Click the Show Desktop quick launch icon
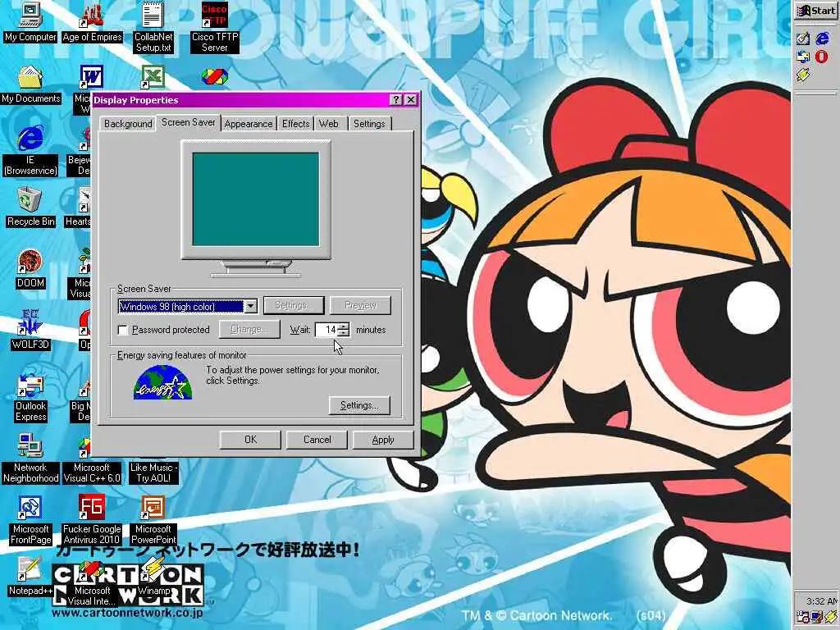This screenshot has width=840, height=630. tap(802, 38)
